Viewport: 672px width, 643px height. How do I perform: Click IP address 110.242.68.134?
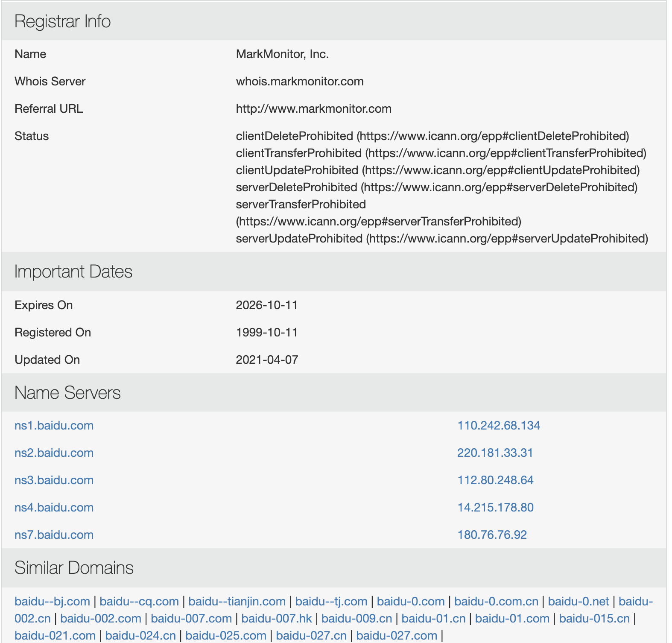(498, 426)
